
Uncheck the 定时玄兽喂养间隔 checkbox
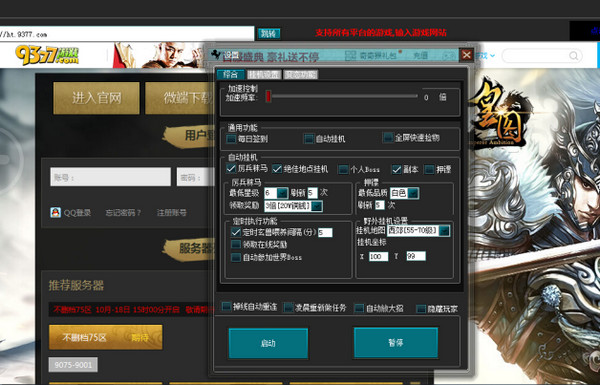[236, 232]
